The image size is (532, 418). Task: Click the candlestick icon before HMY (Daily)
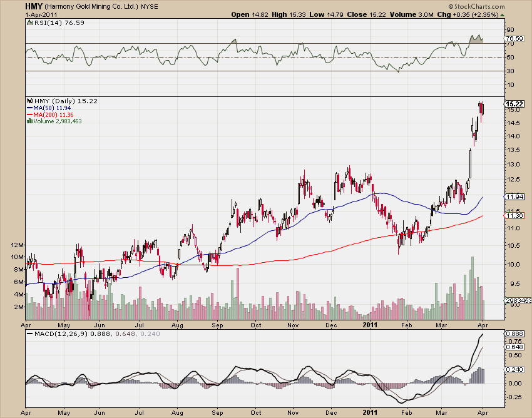[x=30, y=101]
